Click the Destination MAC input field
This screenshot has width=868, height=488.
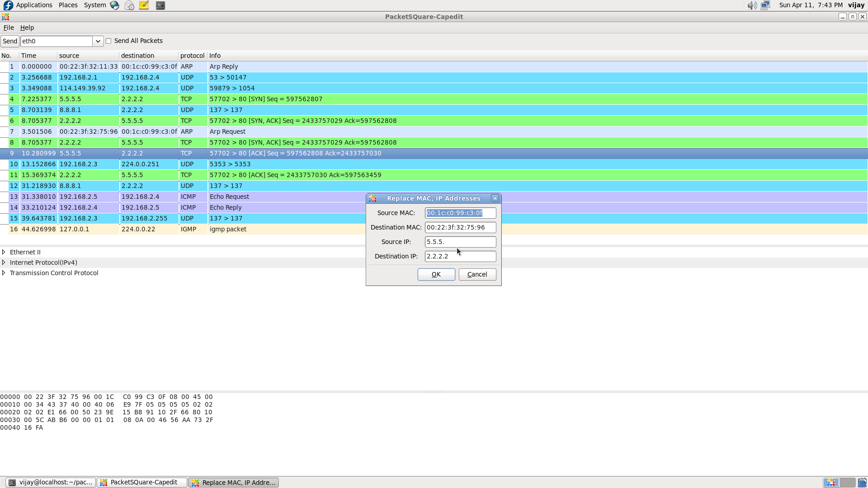(x=460, y=227)
